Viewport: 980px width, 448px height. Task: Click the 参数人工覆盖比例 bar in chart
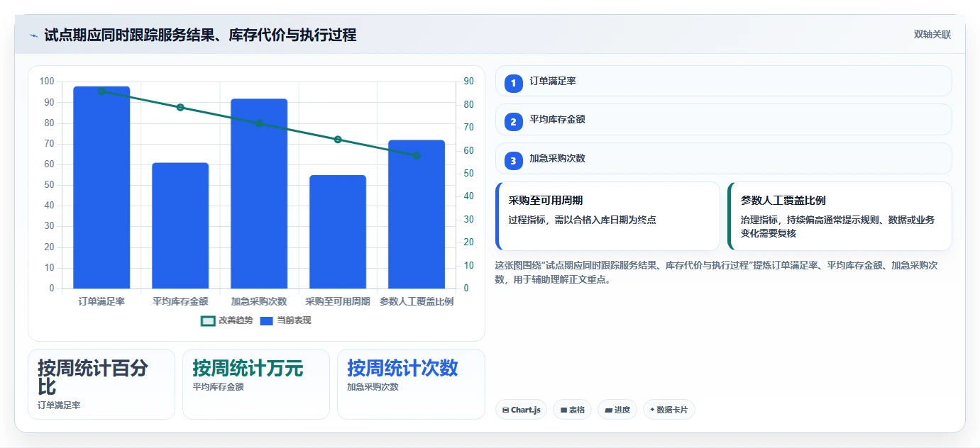417,214
